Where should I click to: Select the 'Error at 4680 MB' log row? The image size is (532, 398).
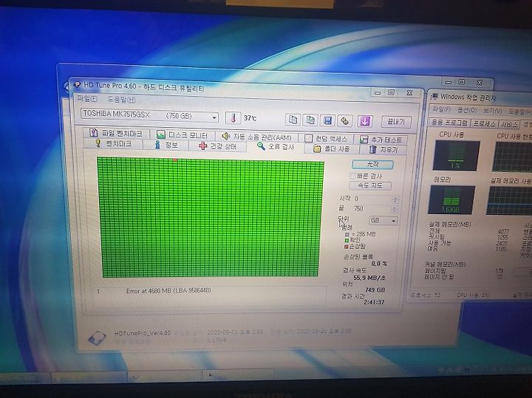[x=209, y=291]
